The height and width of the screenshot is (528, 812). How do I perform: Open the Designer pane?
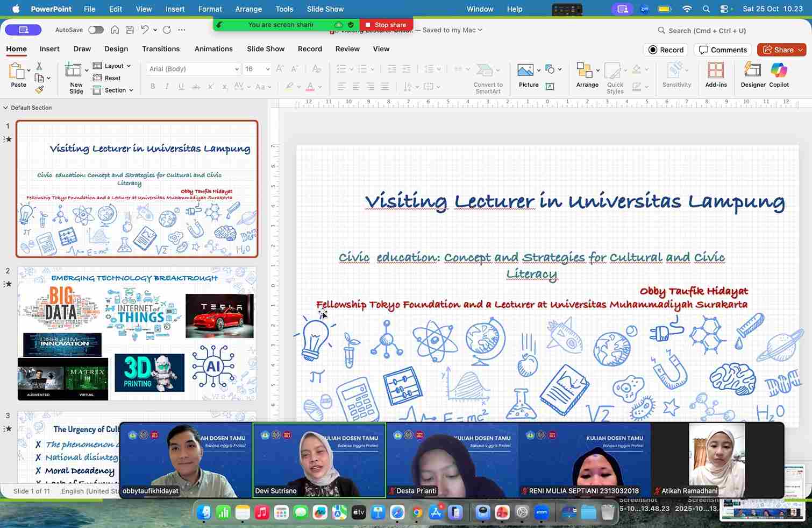[x=752, y=71]
